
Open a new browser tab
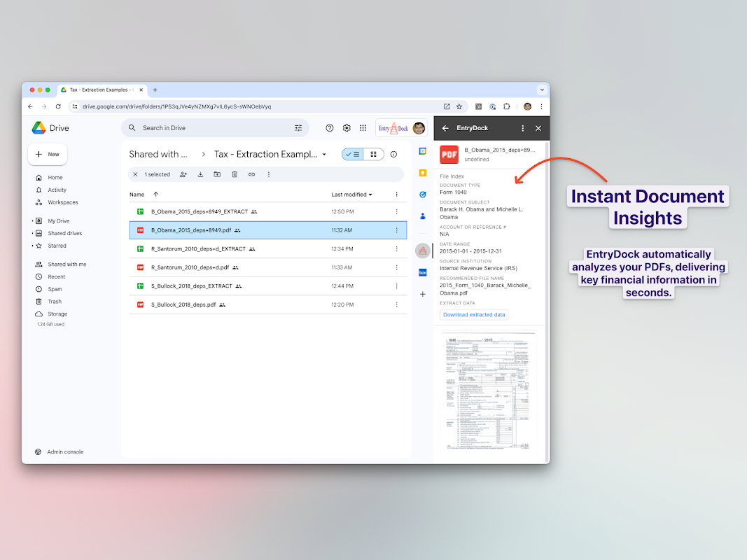pos(155,90)
